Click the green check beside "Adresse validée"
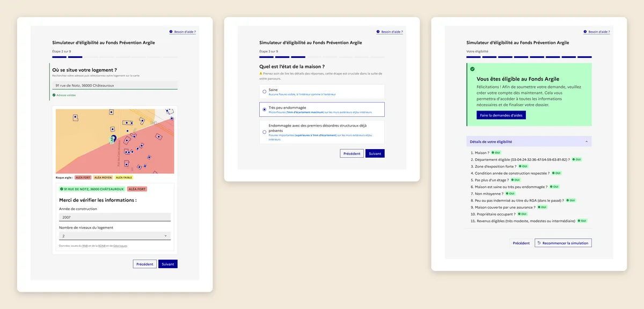 (54, 95)
